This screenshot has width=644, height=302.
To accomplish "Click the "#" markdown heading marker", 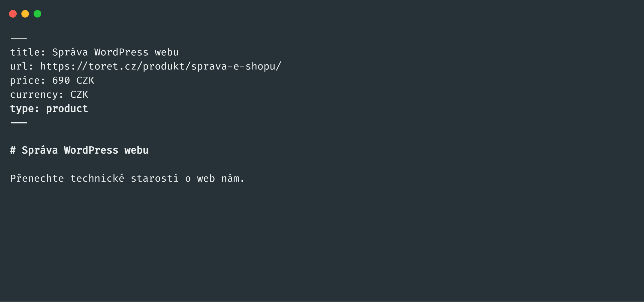I will point(13,150).
